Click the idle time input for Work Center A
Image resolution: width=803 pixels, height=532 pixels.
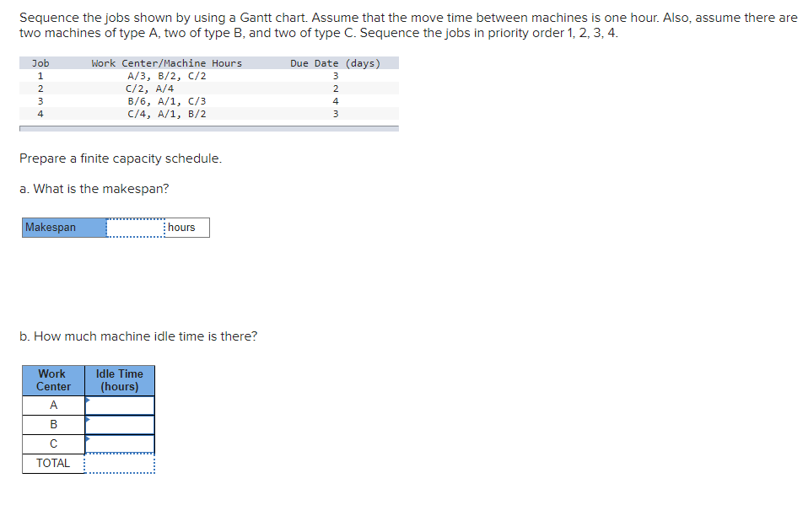coord(119,405)
